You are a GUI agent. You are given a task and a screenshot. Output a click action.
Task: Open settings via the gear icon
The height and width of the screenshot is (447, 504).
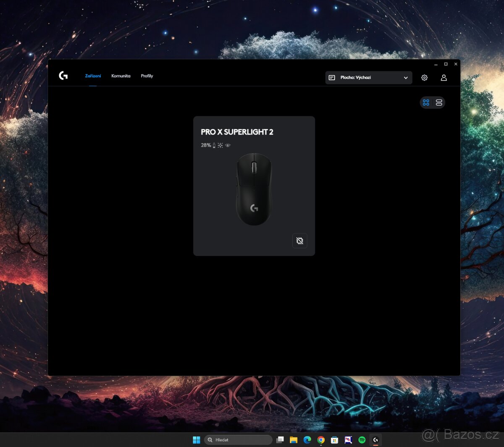point(424,77)
